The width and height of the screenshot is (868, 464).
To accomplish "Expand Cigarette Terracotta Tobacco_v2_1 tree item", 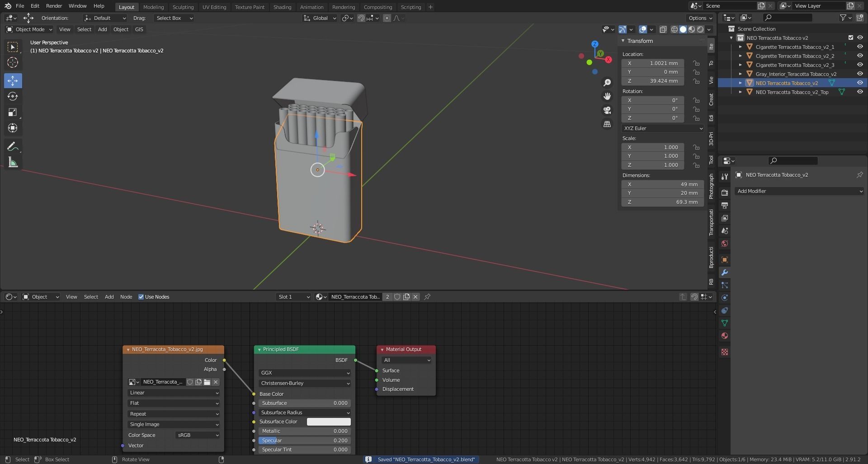I will [741, 47].
